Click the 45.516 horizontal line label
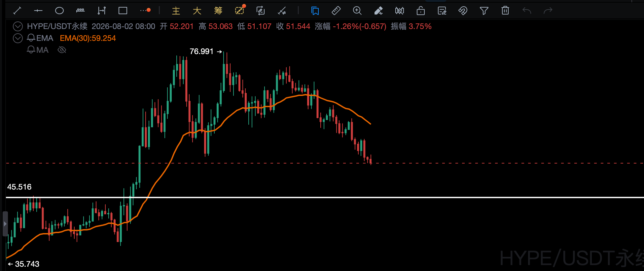The height and width of the screenshot is (271, 644). tap(19, 187)
